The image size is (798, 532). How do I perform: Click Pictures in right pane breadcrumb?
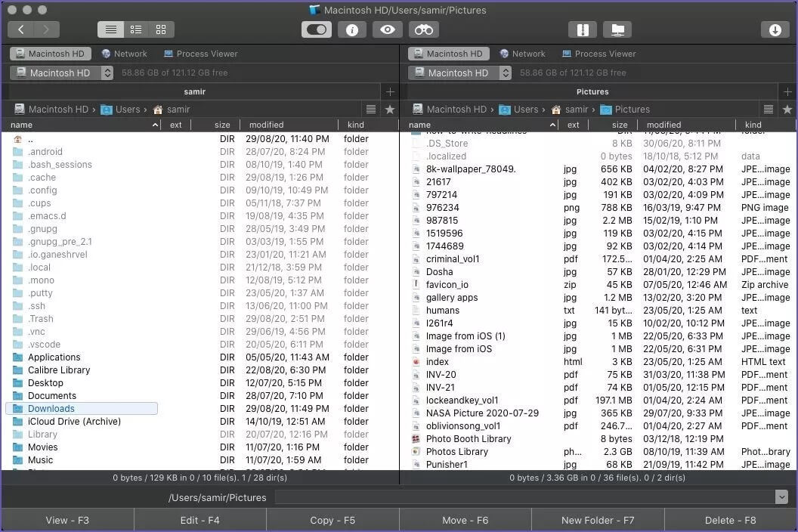pos(625,109)
